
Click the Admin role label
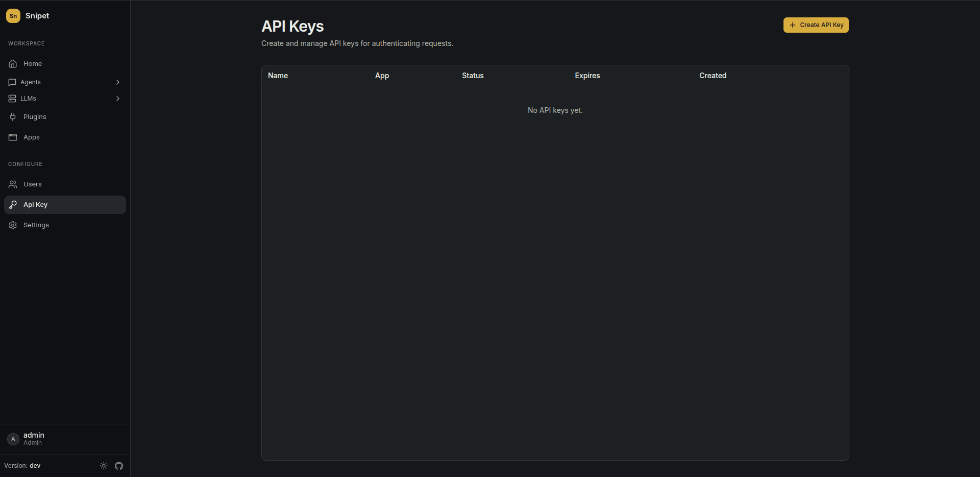click(33, 443)
